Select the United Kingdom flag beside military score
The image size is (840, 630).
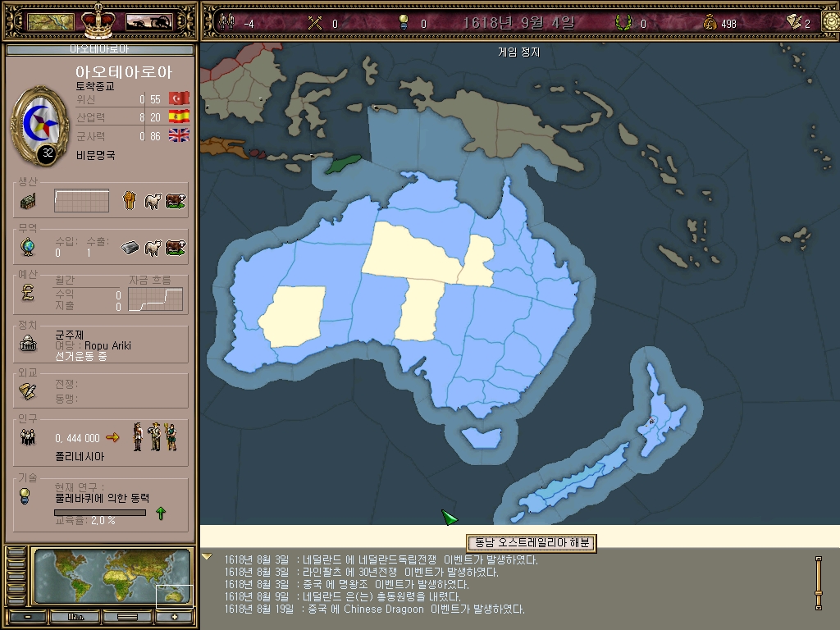[x=179, y=135]
